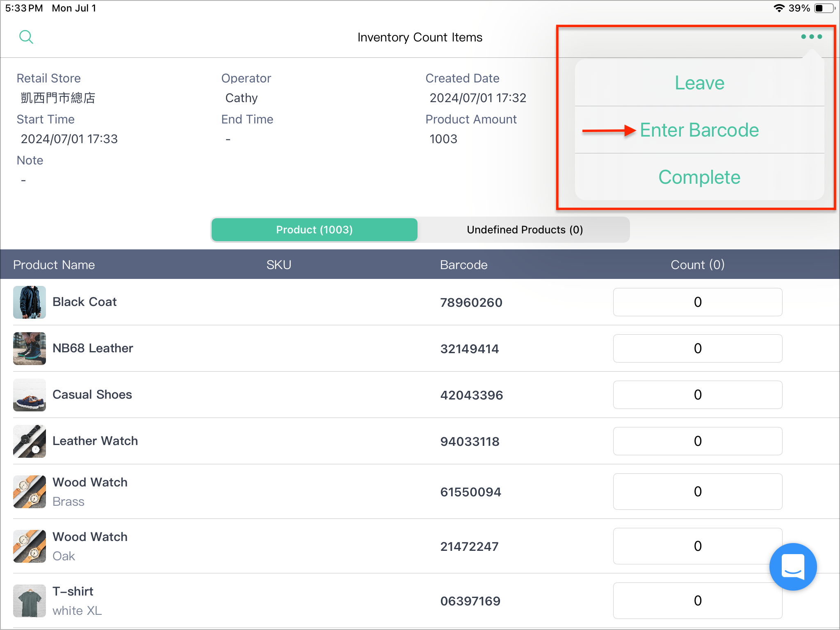Open Black Coat product thumbnail
Screen dimensions: 840x630
pos(30,302)
